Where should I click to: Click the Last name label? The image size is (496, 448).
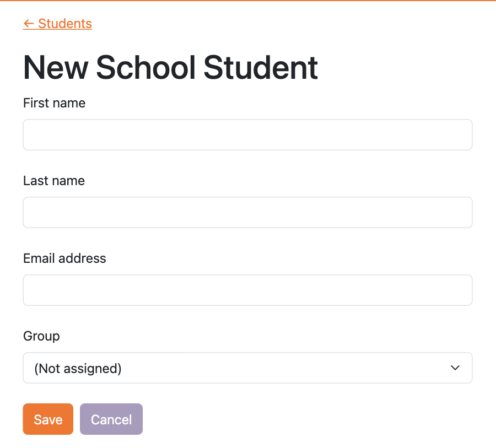pos(54,181)
